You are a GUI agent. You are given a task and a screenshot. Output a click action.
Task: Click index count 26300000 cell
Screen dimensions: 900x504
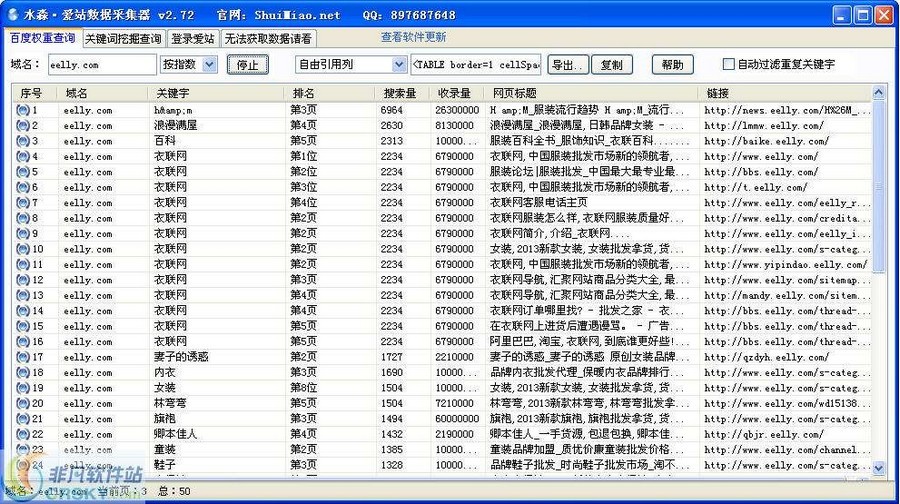[457, 110]
